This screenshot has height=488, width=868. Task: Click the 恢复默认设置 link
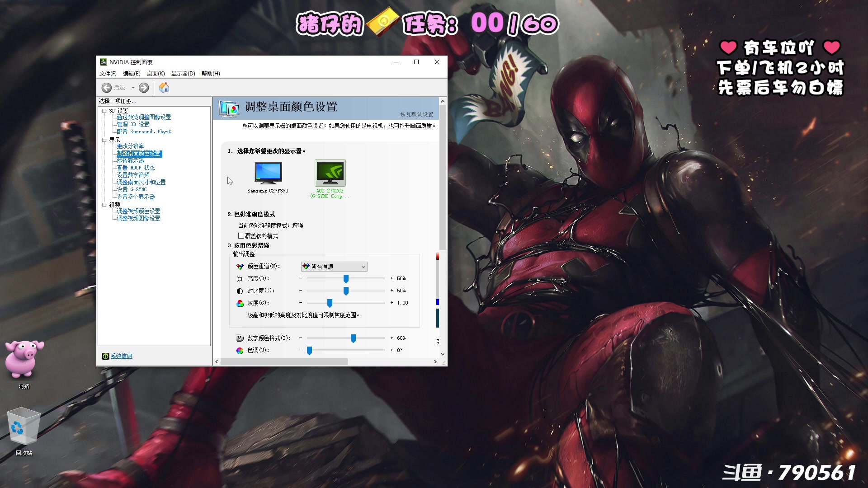point(416,114)
